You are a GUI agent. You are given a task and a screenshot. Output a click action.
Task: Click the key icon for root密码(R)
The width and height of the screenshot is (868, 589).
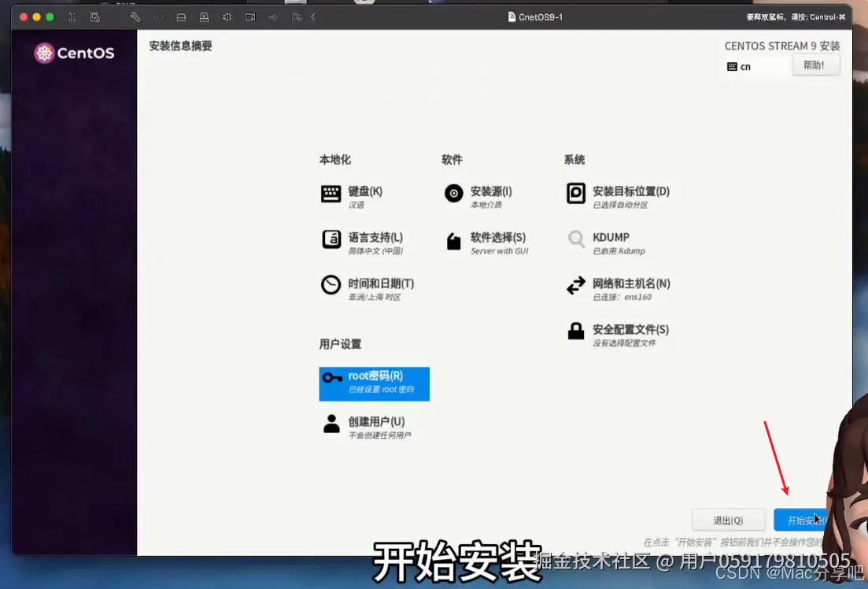[332, 378]
